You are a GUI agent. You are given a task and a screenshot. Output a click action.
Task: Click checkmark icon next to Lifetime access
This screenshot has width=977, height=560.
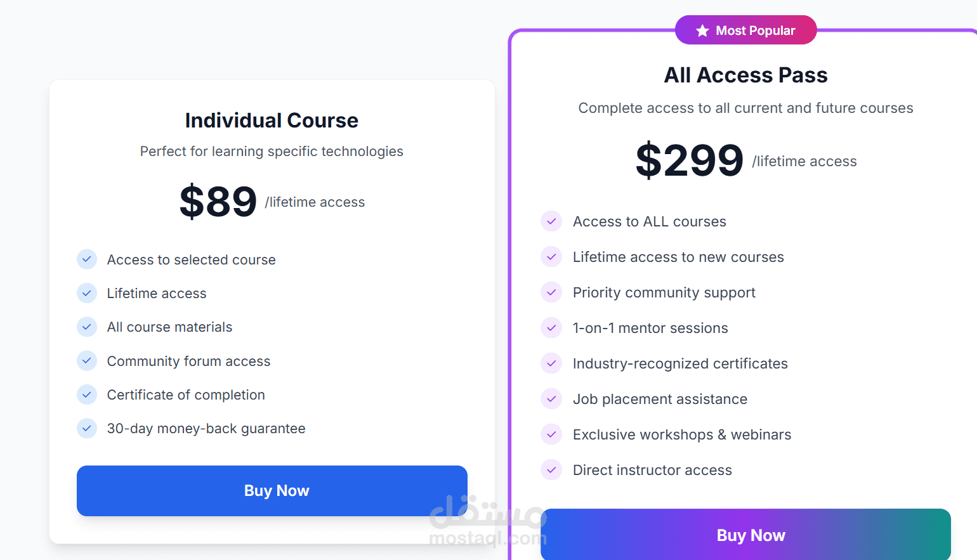tap(87, 293)
